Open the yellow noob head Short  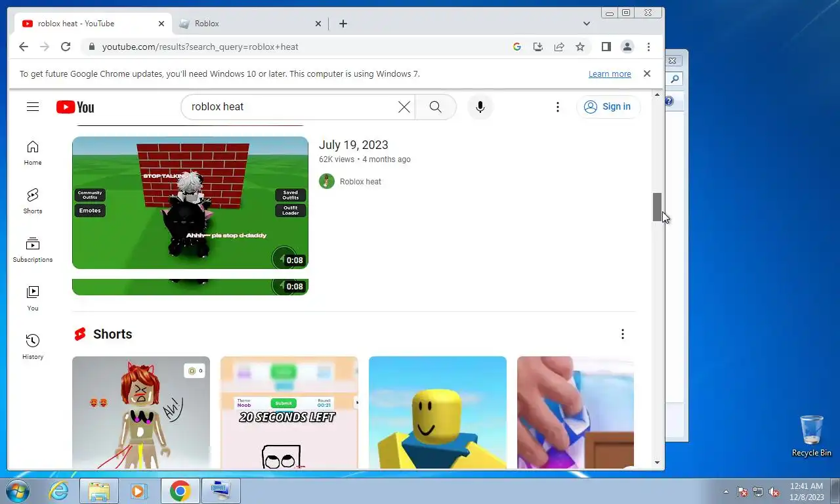click(x=438, y=412)
